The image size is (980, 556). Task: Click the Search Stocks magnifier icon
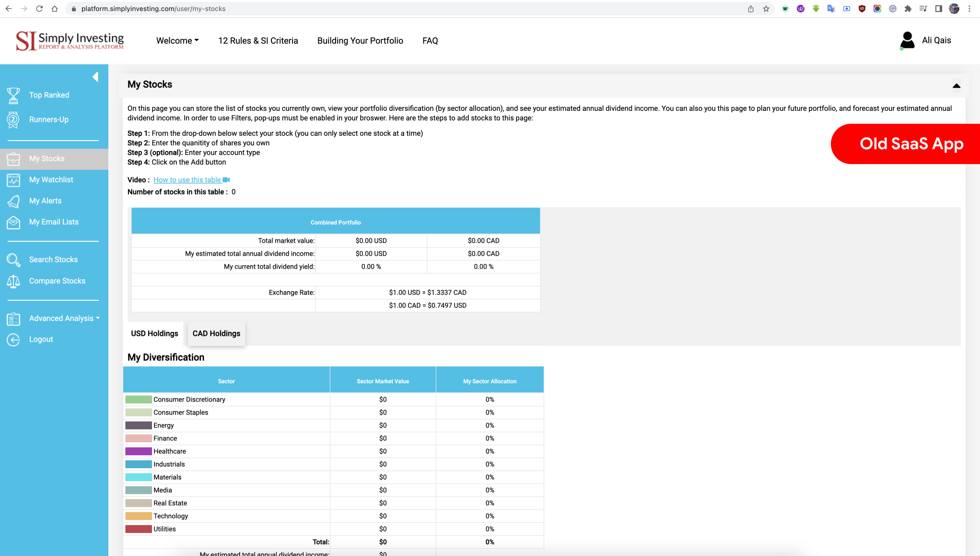click(x=13, y=260)
